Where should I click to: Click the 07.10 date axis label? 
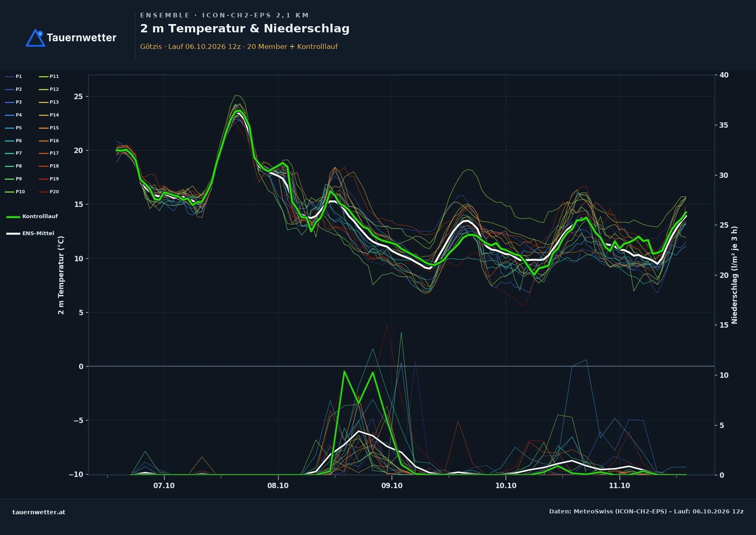[x=164, y=486]
